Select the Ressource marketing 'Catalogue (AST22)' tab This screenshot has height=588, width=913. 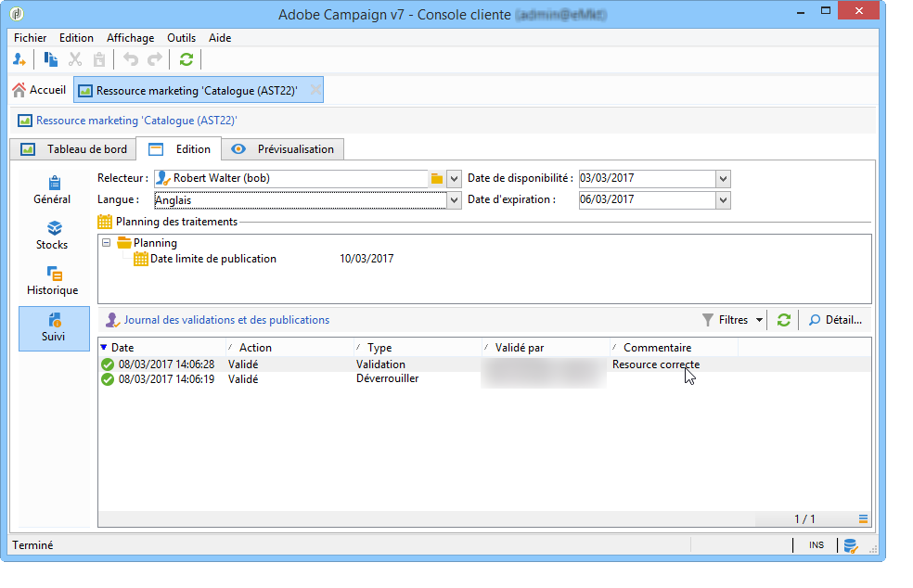click(197, 90)
